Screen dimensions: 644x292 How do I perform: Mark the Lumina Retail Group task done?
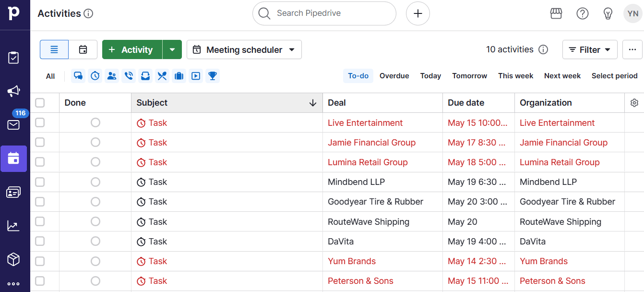coord(95,162)
